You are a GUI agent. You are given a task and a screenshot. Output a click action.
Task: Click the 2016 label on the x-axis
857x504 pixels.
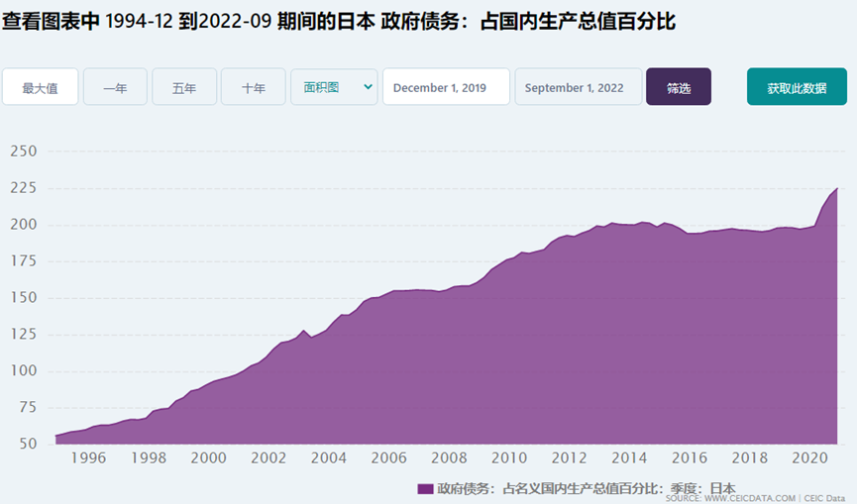tap(690, 457)
